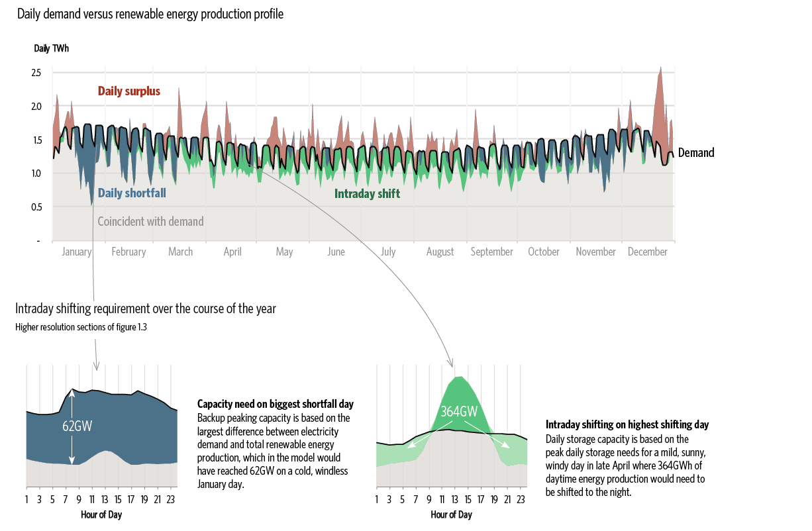Click the 'Capacity need on biggest shortfall day' heading
The height and width of the screenshot is (531, 812).
(x=276, y=404)
